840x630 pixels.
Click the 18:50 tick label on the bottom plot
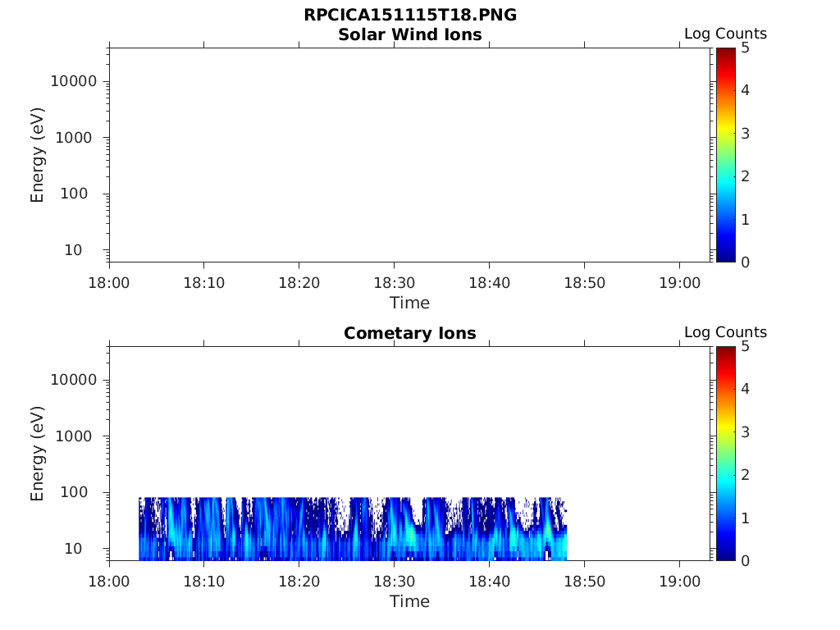[584, 582]
